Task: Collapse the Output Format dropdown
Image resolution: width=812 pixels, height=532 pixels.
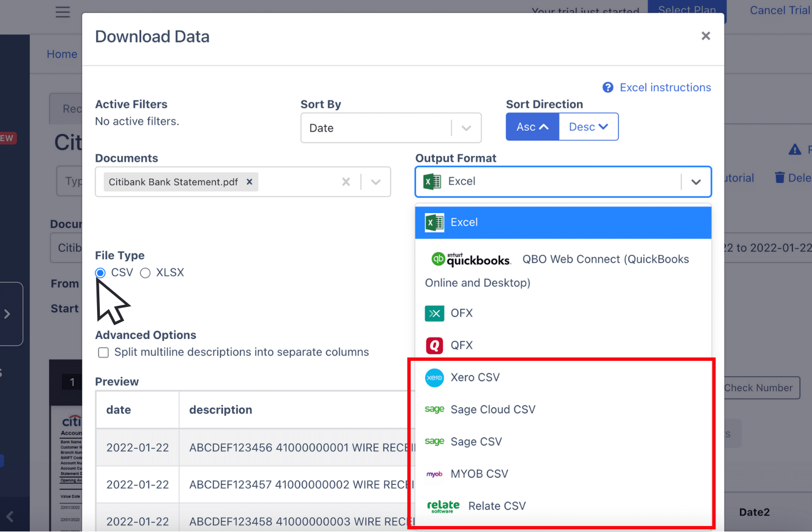Action: tap(696, 182)
